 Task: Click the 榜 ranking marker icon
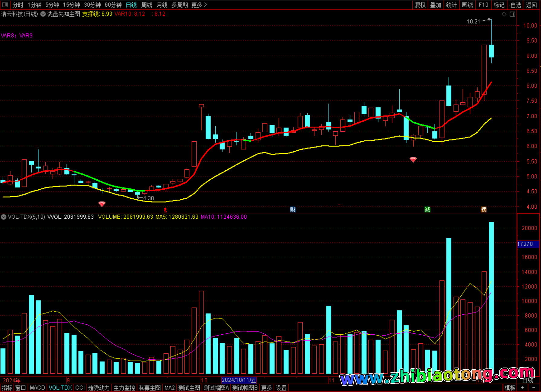[484, 210]
